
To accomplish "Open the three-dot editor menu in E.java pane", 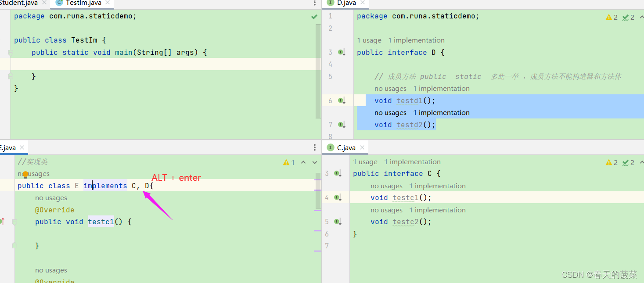I will point(314,147).
